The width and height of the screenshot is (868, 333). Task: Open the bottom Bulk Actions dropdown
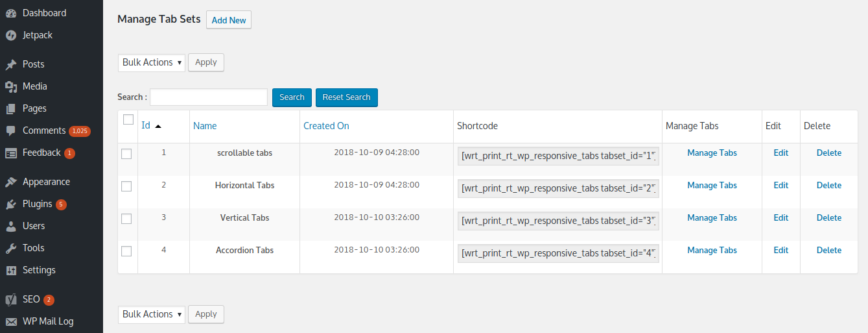coord(152,314)
